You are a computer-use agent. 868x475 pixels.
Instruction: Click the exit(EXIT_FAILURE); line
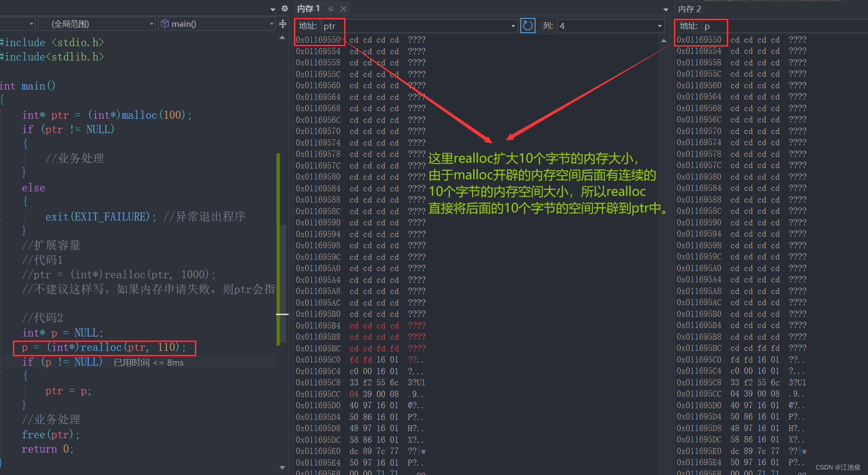pyautogui.click(x=101, y=217)
